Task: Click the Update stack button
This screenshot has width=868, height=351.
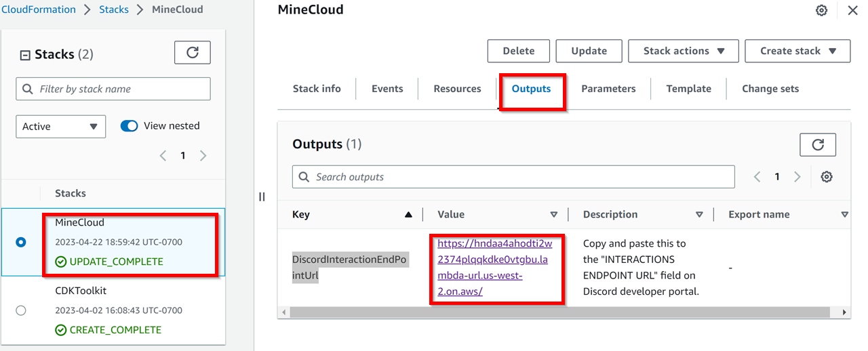Action: tap(589, 51)
